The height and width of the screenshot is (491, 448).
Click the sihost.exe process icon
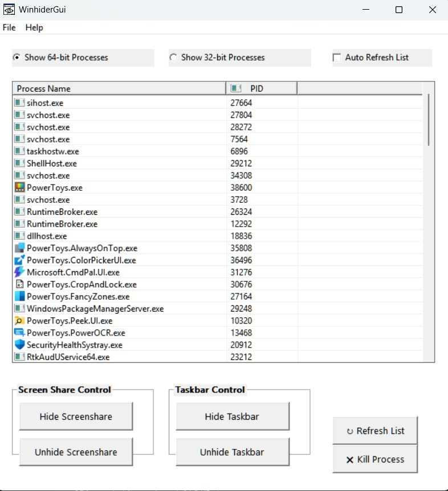coord(19,103)
